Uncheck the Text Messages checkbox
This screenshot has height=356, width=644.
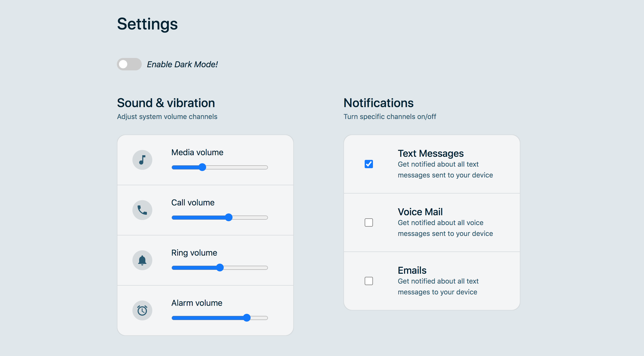point(369,164)
